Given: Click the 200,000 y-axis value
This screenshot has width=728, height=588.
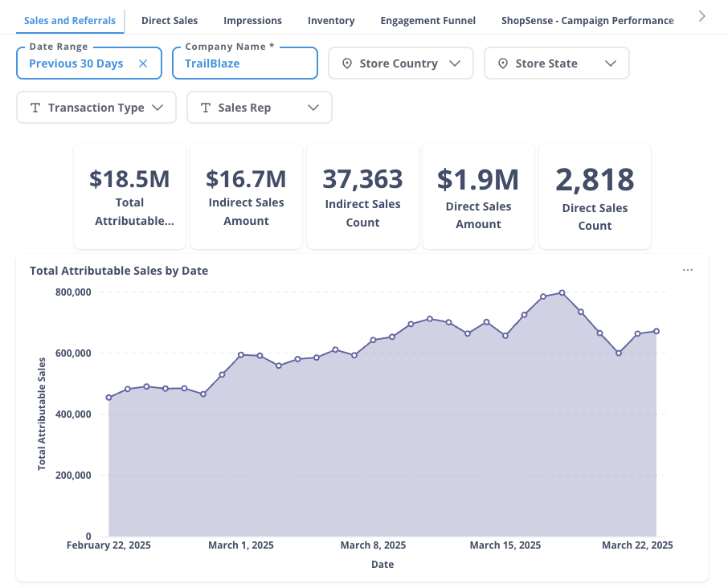Looking at the screenshot, I should click(x=73, y=476).
